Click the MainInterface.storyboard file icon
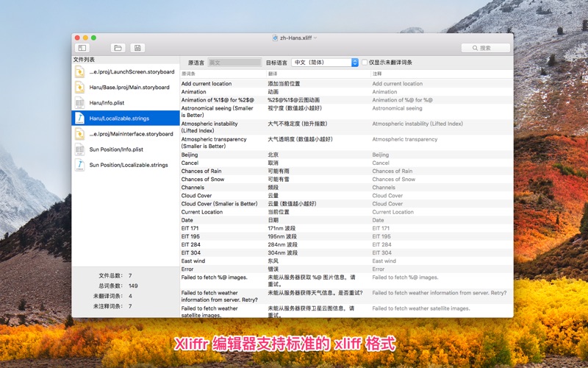This screenshot has width=588, height=368. (79, 134)
